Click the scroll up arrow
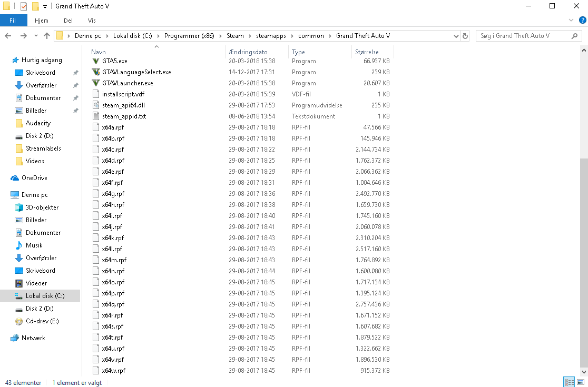The height and width of the screenshot is (387, 588). click(584, 50)
